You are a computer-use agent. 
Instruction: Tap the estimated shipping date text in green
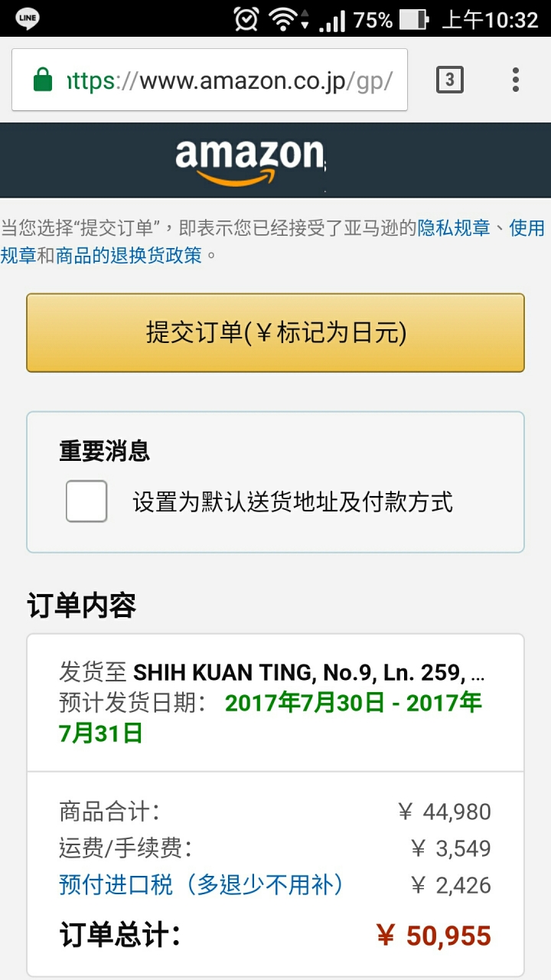270,717
